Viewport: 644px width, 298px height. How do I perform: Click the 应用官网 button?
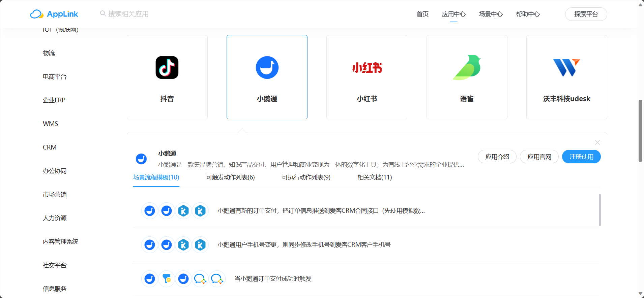(539, 157)
